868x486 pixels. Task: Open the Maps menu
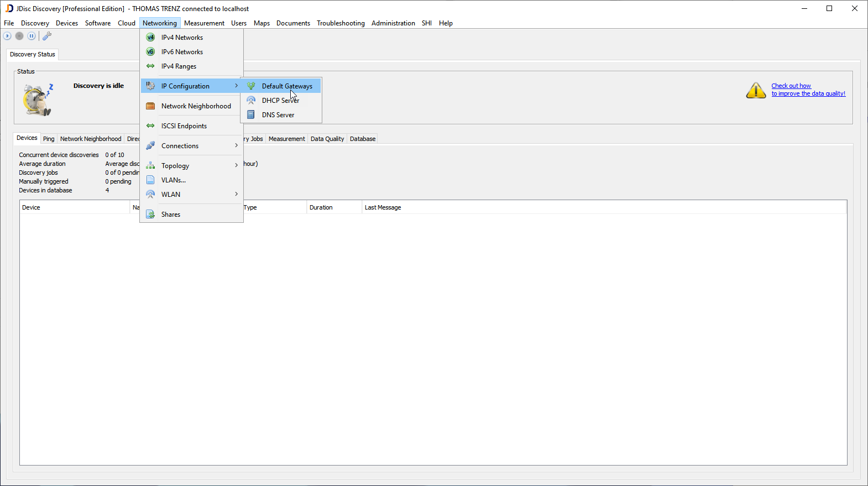point(262,23)
